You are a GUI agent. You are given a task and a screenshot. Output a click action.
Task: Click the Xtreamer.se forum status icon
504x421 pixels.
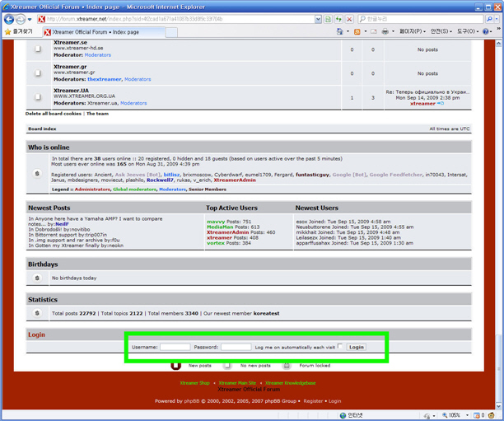[x=38, y=49]
